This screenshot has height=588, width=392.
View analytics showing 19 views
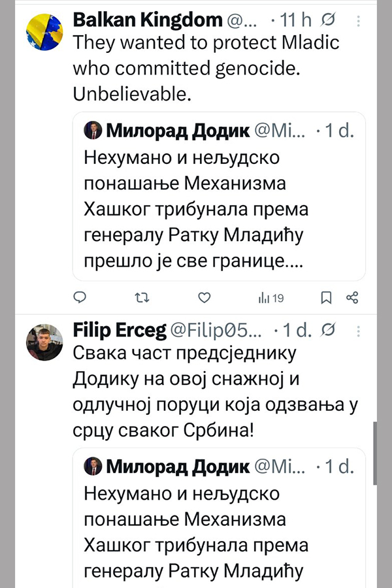tap(271, 298)
